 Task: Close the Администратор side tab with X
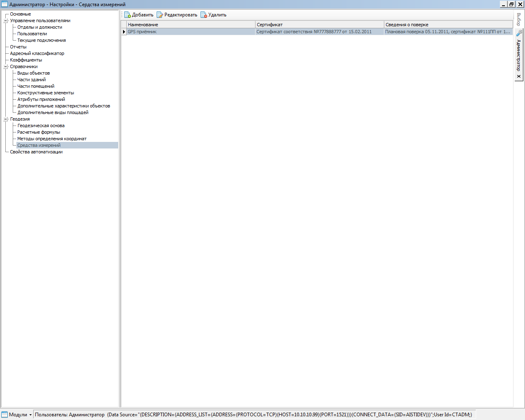[x=519, y=76]
